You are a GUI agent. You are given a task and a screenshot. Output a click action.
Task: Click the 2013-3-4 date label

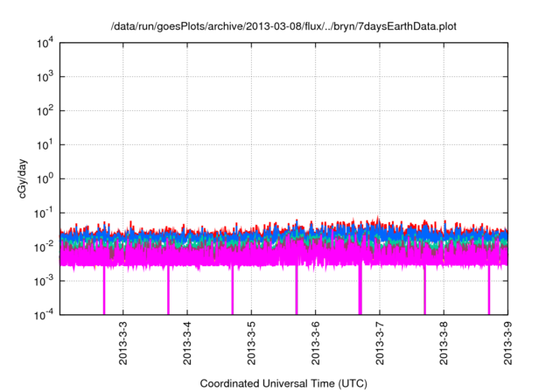187,343
